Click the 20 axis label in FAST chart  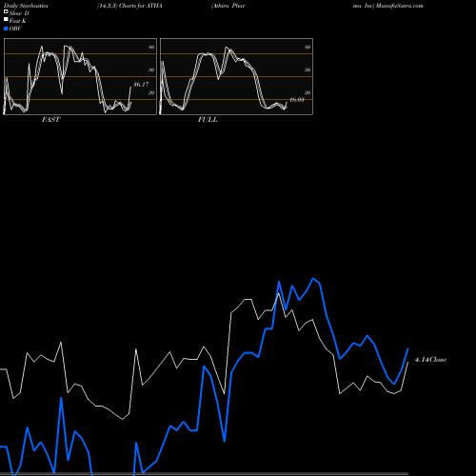151,92
